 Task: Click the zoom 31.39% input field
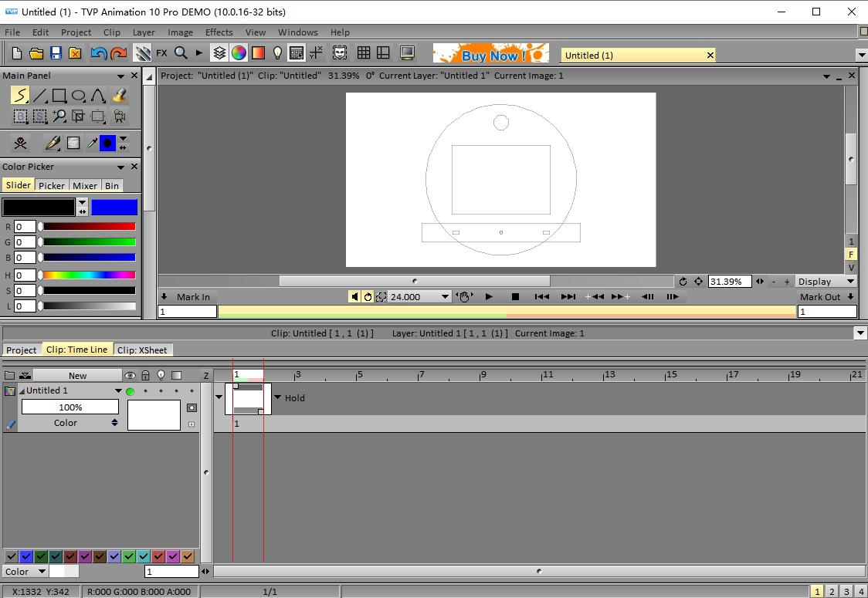coord(730,282)
